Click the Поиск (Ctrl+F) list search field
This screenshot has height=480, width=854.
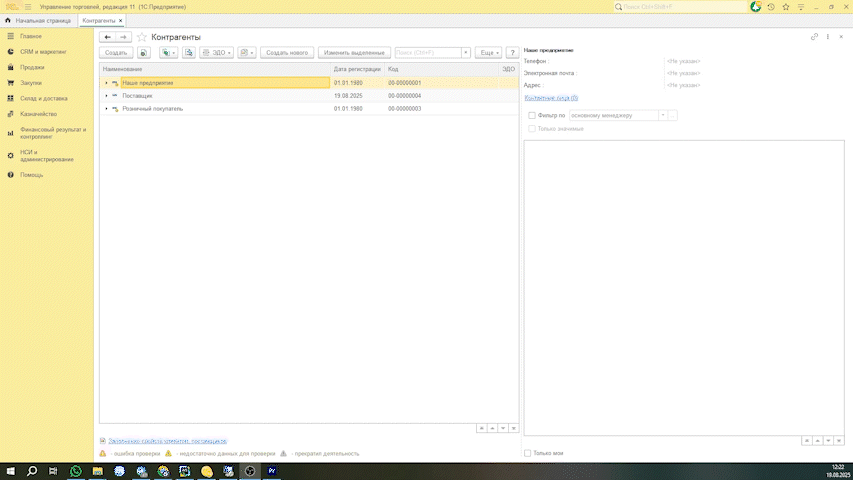[428, 53]
